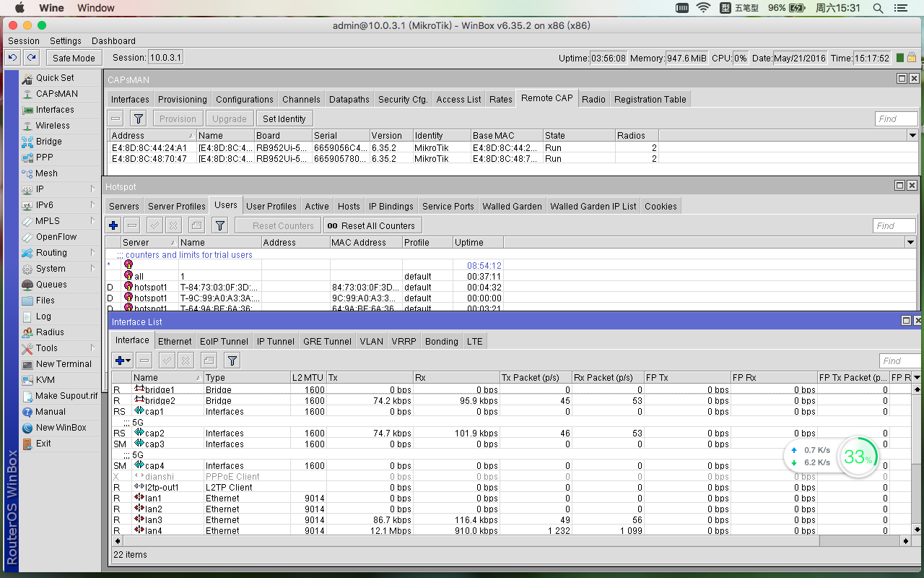Open Manual from the sidebar

pos(51,411)
